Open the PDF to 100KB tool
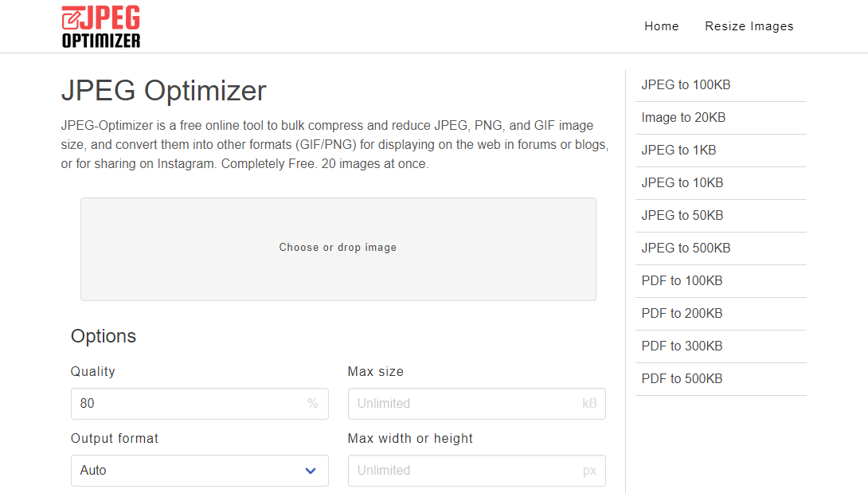The height and width of the screenshot is (493, 868). [x=682, y=280]
